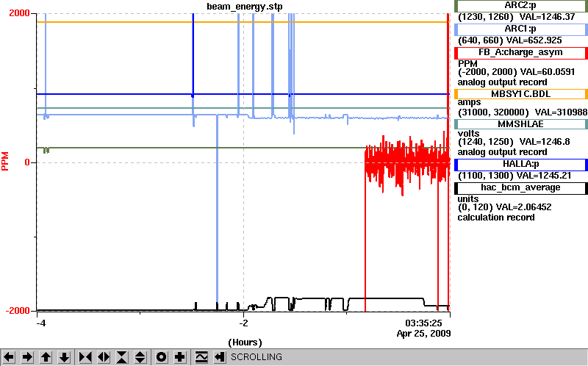Click the black hac_bcm_average trace plateau
588x366 pixels.
click(387, 298)
